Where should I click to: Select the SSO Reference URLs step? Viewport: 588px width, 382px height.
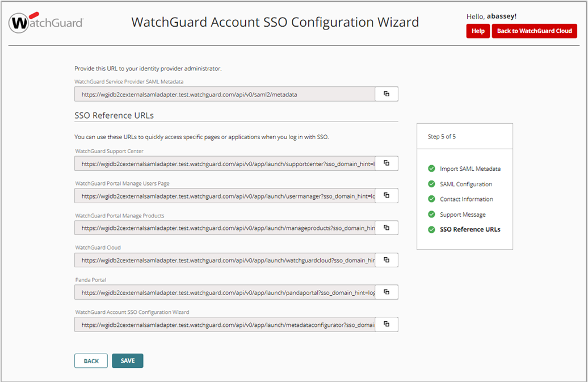point(469,230)
